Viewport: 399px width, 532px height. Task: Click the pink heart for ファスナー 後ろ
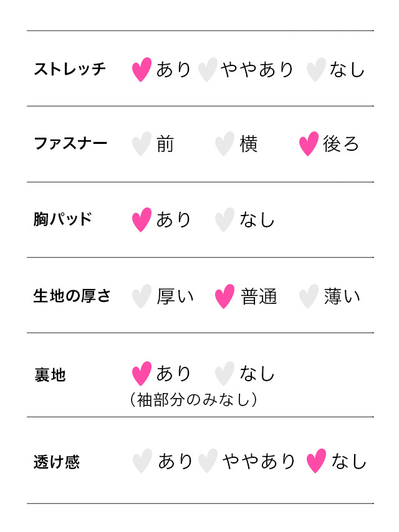(x=309, y=144)
